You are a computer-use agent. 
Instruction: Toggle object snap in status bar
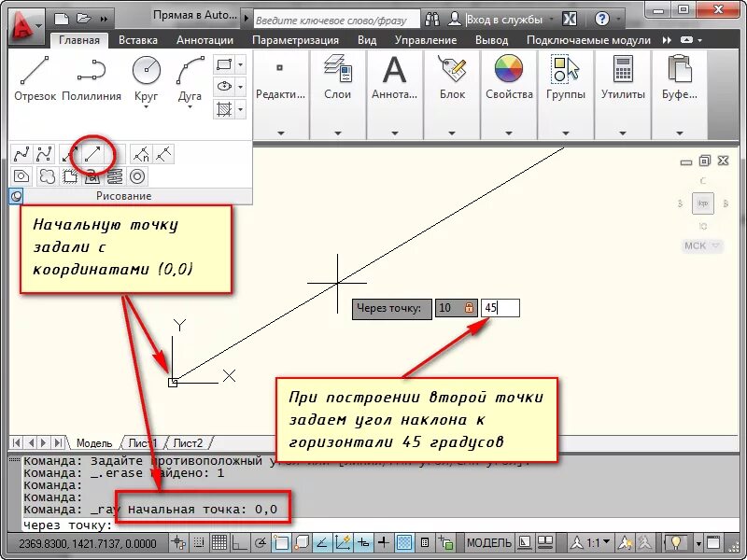click(x=281, y=542)
